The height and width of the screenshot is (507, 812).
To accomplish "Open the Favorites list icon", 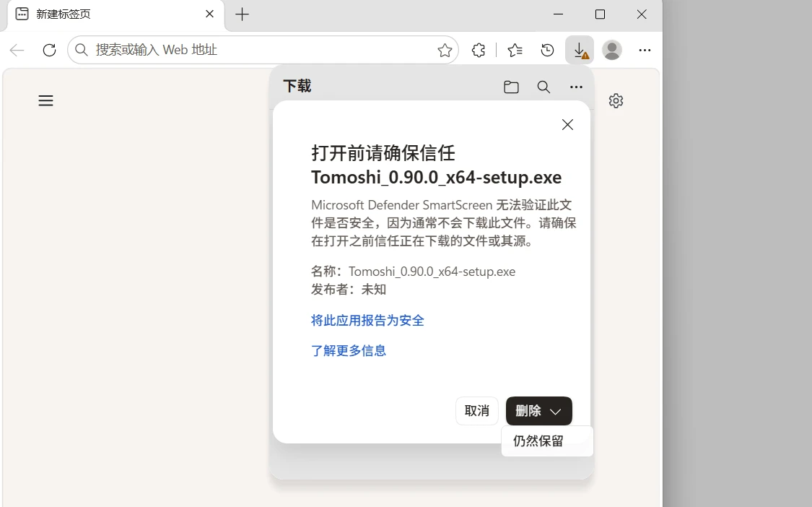I will (x=515, y=50).
